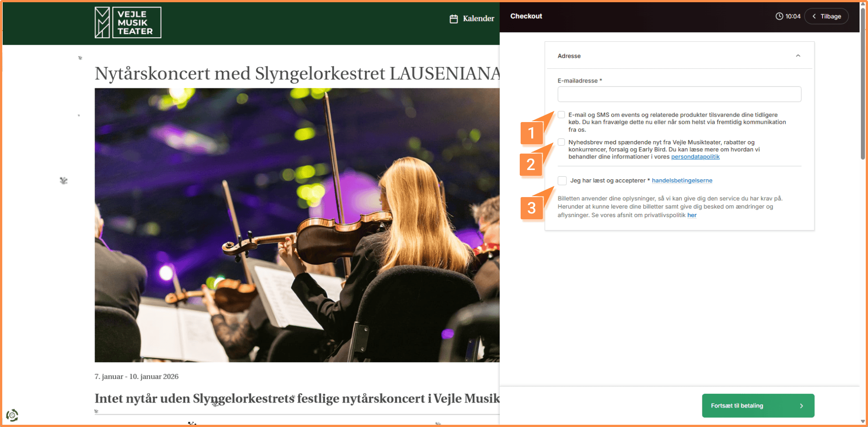Click the orange annotation marker 3
868x427 pixels.
[x=531, y=208]
